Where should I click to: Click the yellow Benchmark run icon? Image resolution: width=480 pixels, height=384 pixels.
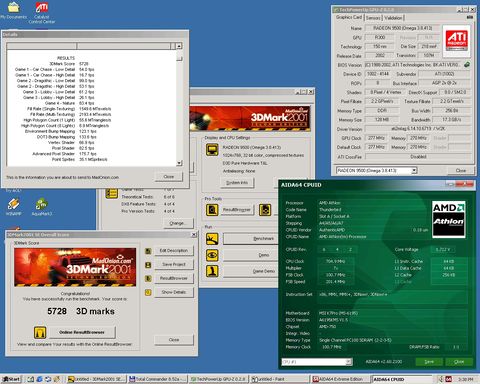click(212, 239)
